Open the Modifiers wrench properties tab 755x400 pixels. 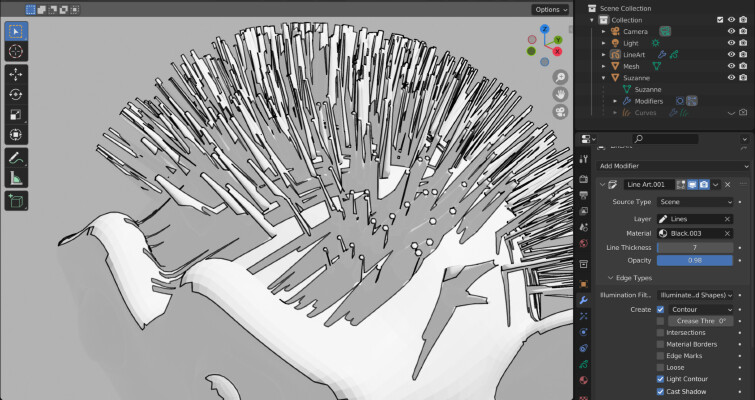(x=583, y=300)
